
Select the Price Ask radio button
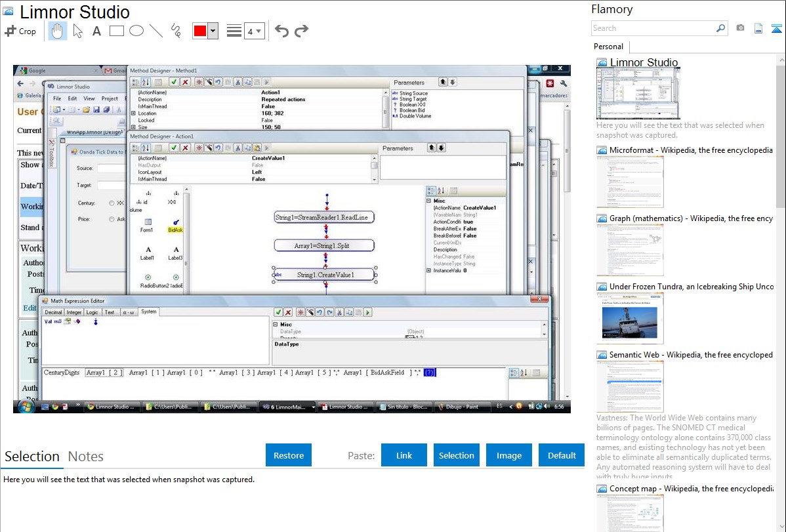[x=112, y=219]
